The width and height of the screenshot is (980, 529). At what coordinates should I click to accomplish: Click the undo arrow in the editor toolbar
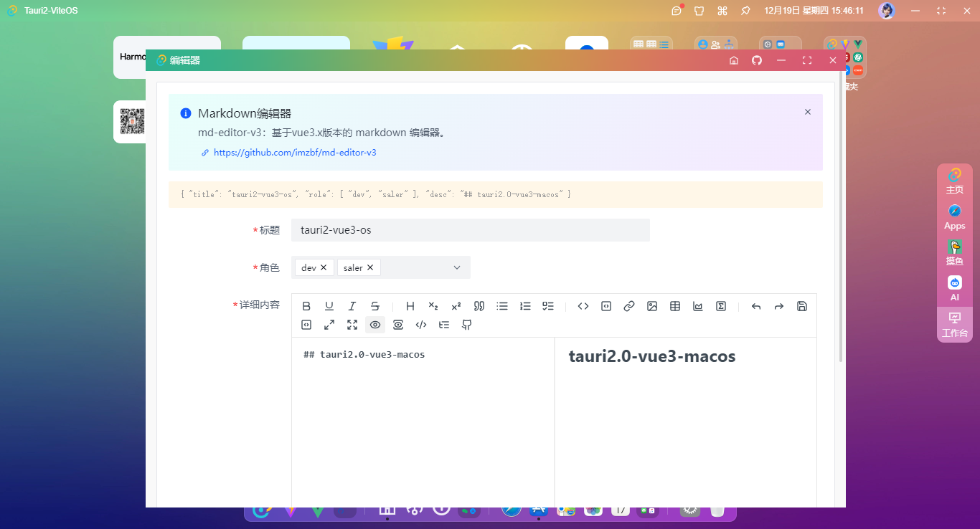(756, 306)
